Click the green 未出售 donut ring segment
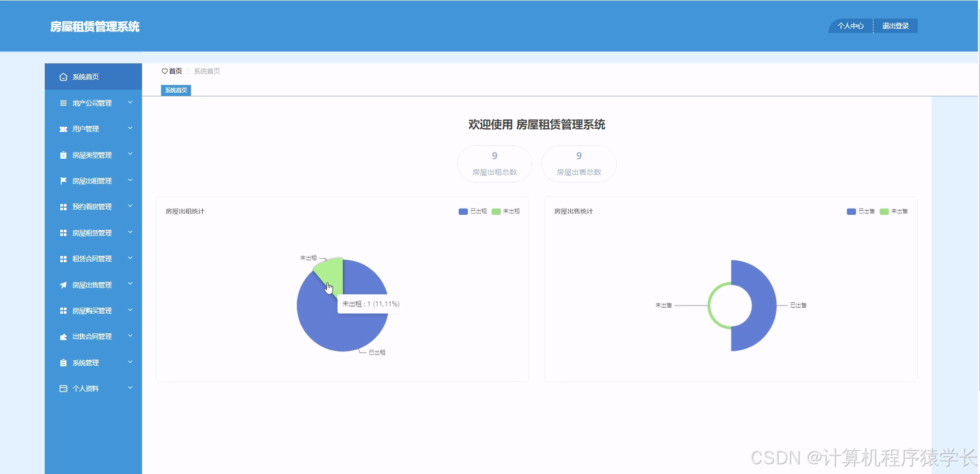980x474 pixels. point(710,306)
